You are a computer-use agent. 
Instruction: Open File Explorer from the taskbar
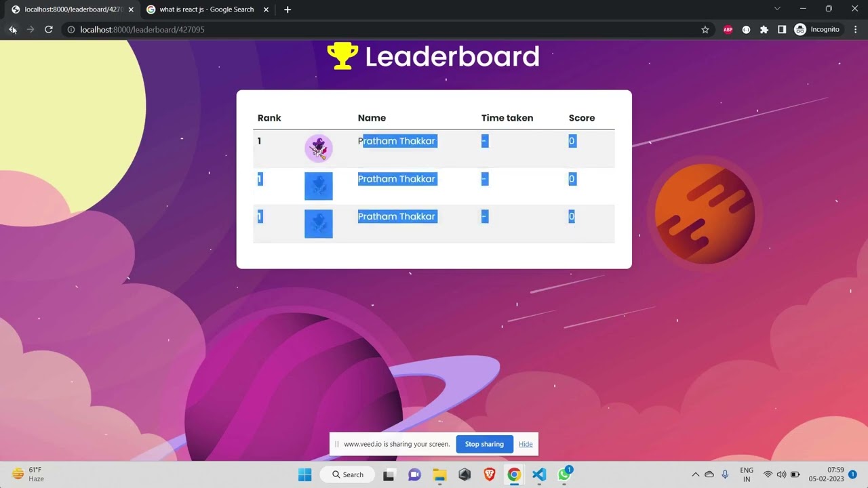click(x=439, y=474)
